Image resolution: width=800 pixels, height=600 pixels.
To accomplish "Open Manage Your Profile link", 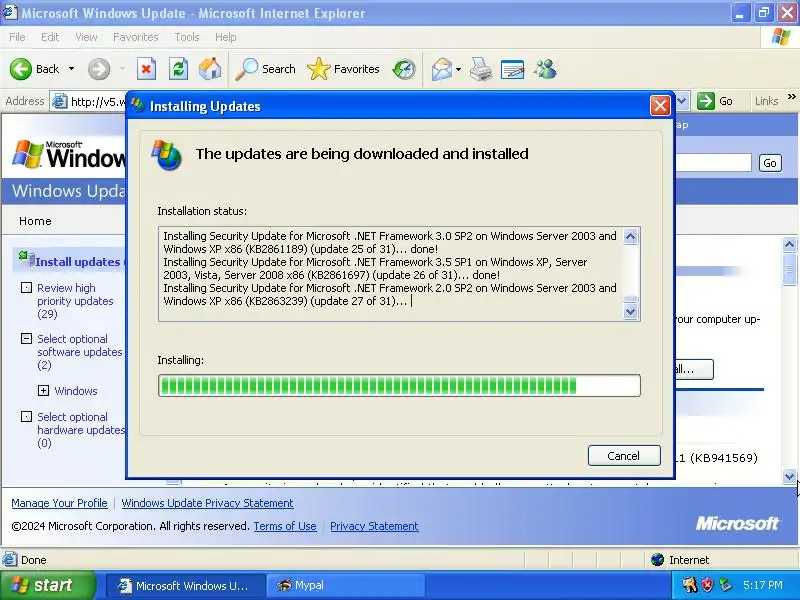I will 59,503.
